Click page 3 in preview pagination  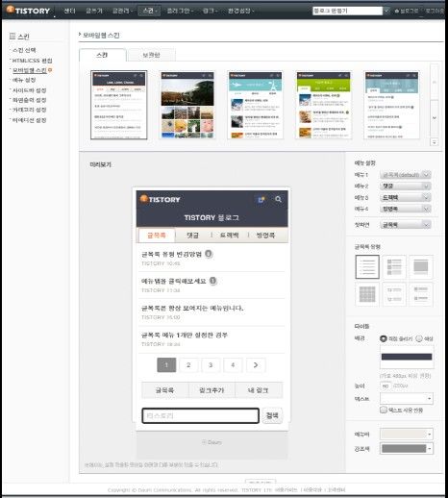coord(211,365)
